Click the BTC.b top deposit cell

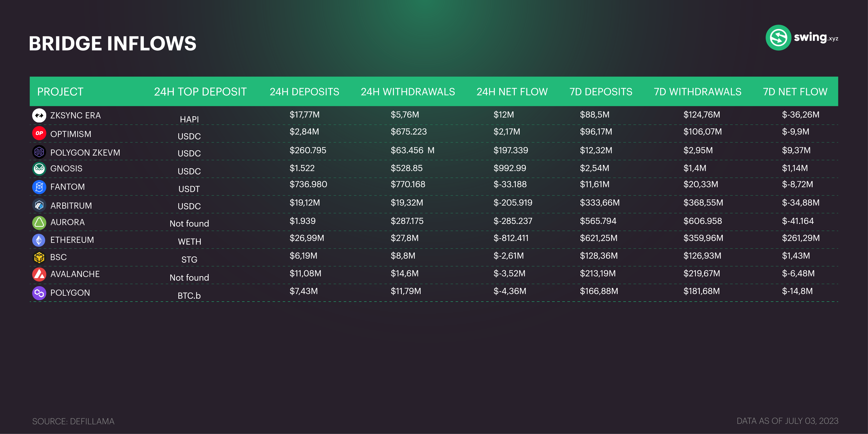pos(189,296)
